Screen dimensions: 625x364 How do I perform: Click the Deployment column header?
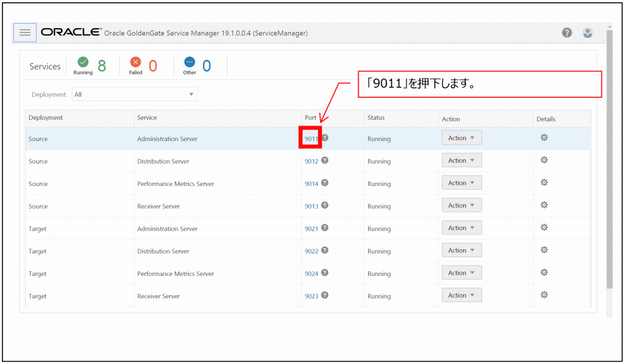46,118
